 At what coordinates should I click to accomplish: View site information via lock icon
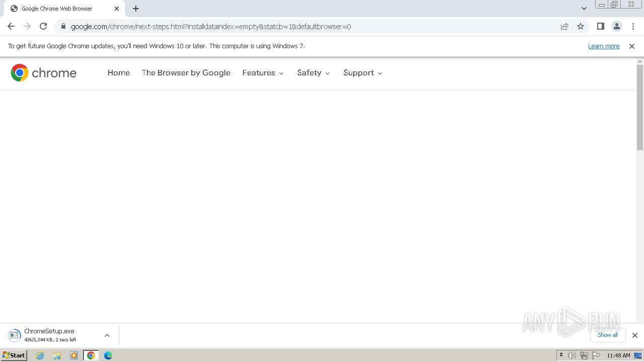tap(63, 26)
